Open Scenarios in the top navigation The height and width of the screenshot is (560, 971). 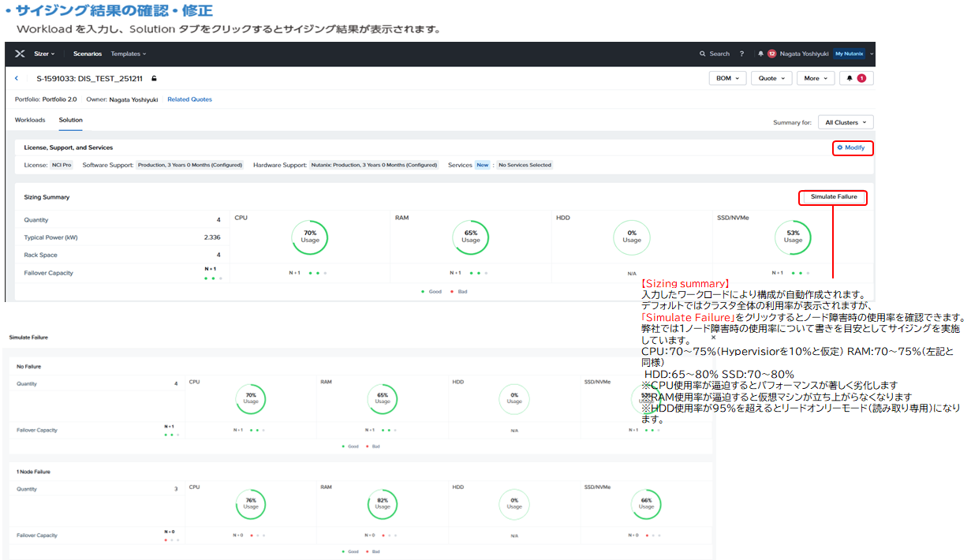click(87, 54)
